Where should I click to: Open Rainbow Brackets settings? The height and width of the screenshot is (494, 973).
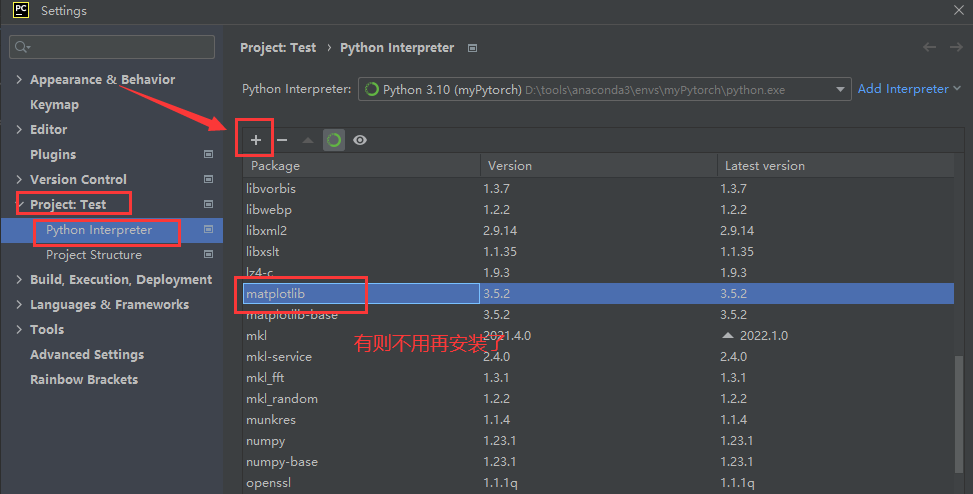click(x=84, y=379)
